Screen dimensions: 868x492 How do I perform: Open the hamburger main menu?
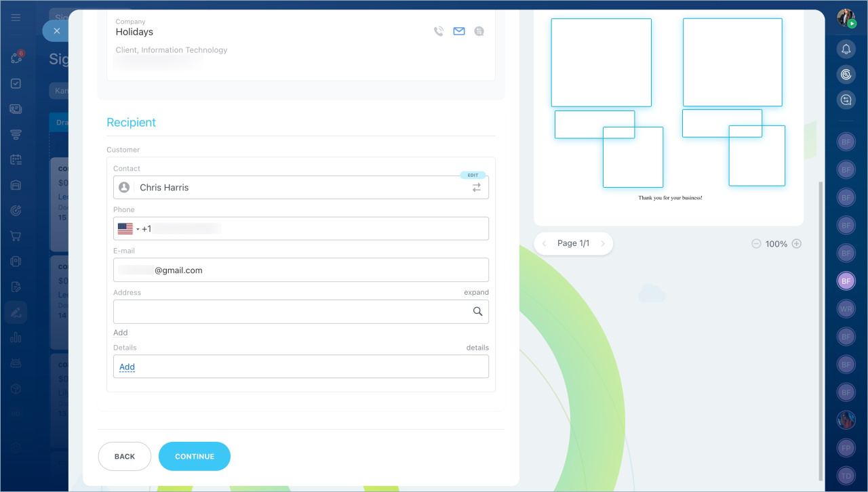tap(16, 18)
